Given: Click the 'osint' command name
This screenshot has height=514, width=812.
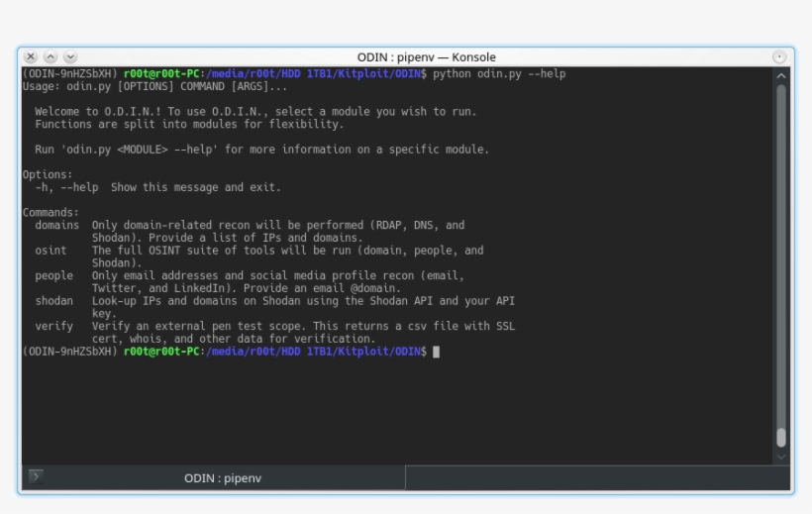Looking at the screenshot, I should [x=51, y=251].
